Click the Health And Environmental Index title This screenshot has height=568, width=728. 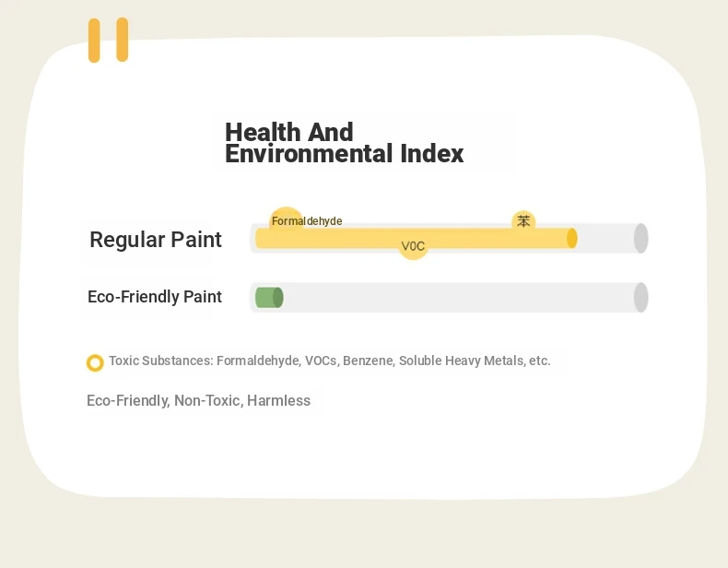pos(344,143)
